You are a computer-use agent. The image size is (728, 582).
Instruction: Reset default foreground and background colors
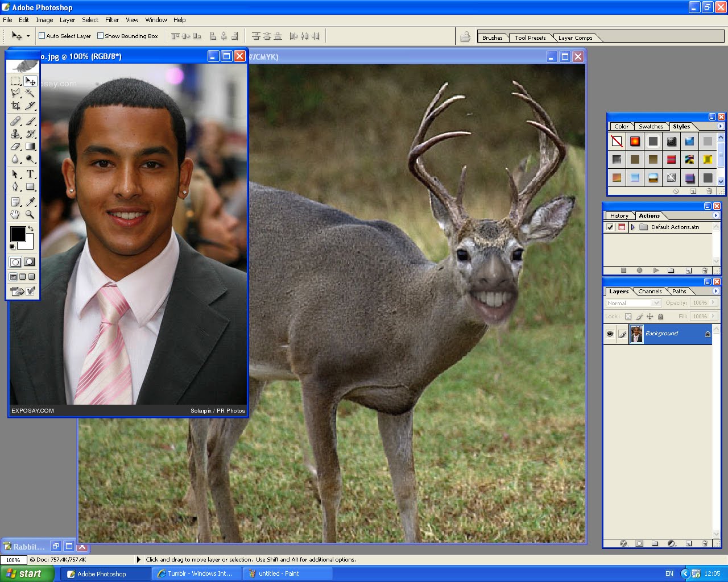[13, 247]
